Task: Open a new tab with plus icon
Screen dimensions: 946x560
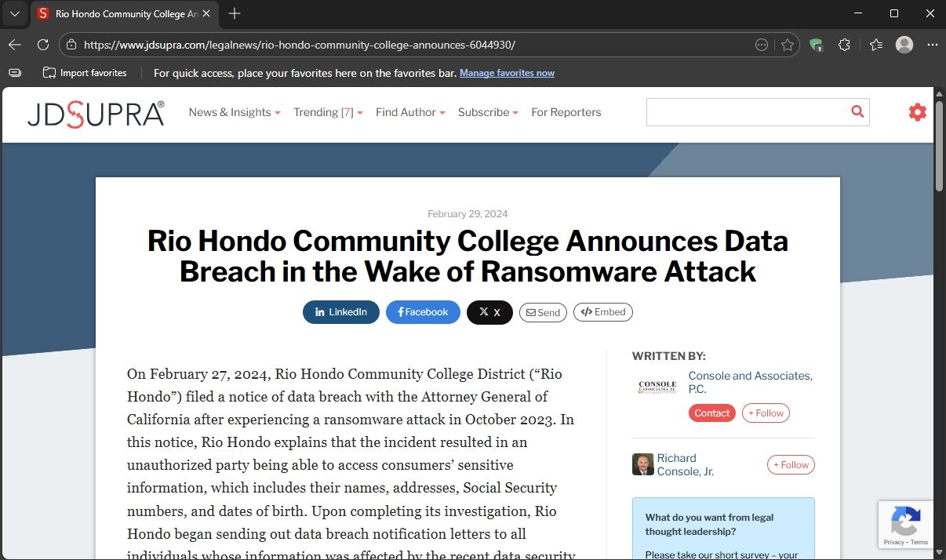Action: coord(235,13)
